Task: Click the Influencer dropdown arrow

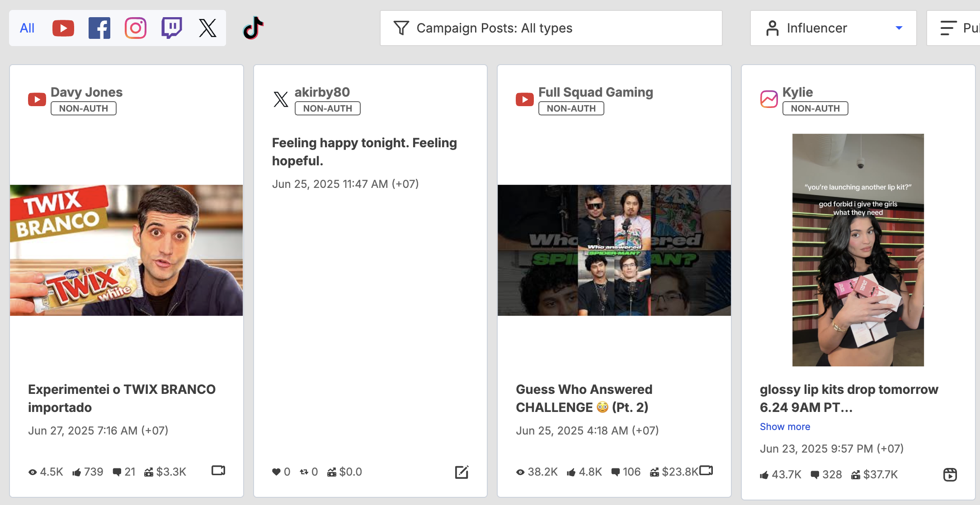Action: point(899,28)
